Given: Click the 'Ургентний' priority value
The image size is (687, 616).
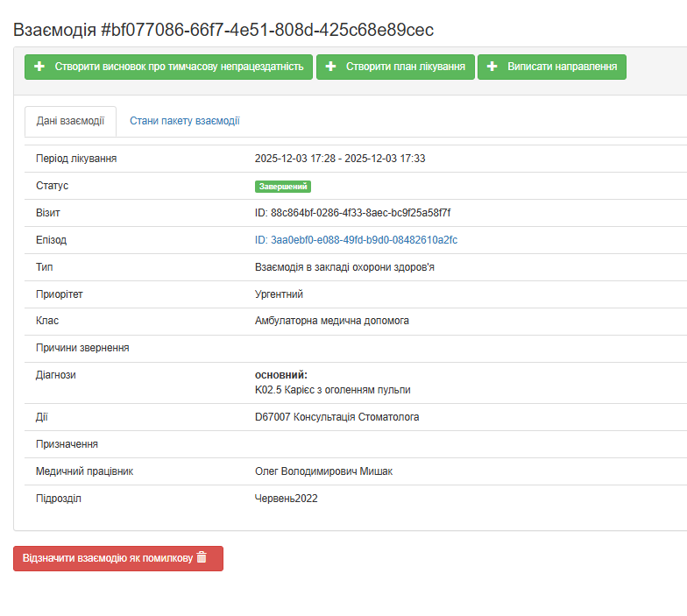Looking at the screenshot, I should [279, 294].
